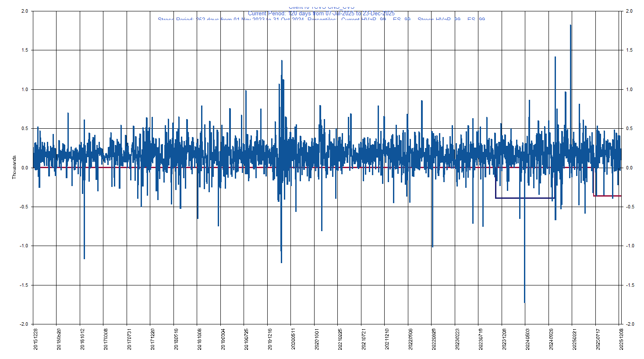This screenshot has height=359, width=644.
Task: Click the 20200511 x-axis date label
Action: [294, 340]
